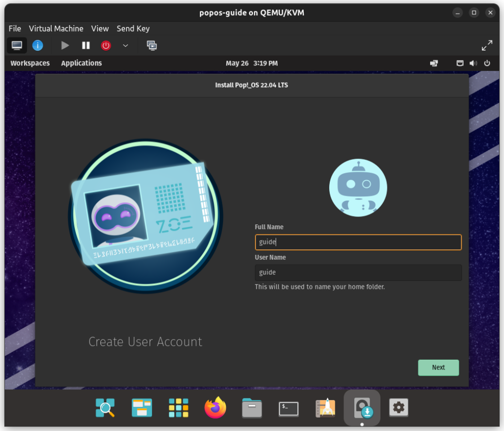Image resolution: width=504 pixels, height=431 pixels.
Task: Click the robot avatar picture
Action: pos(358,187)
